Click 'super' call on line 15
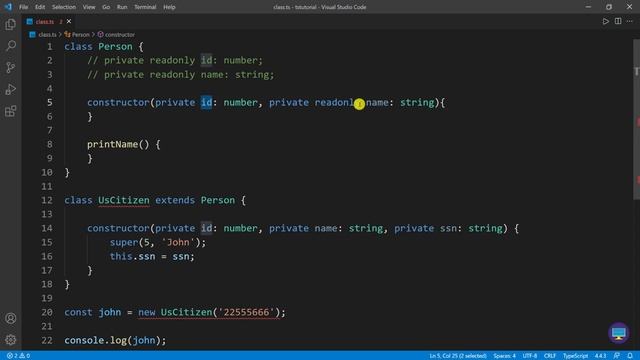Screen dimensions: 640x360 124,242
